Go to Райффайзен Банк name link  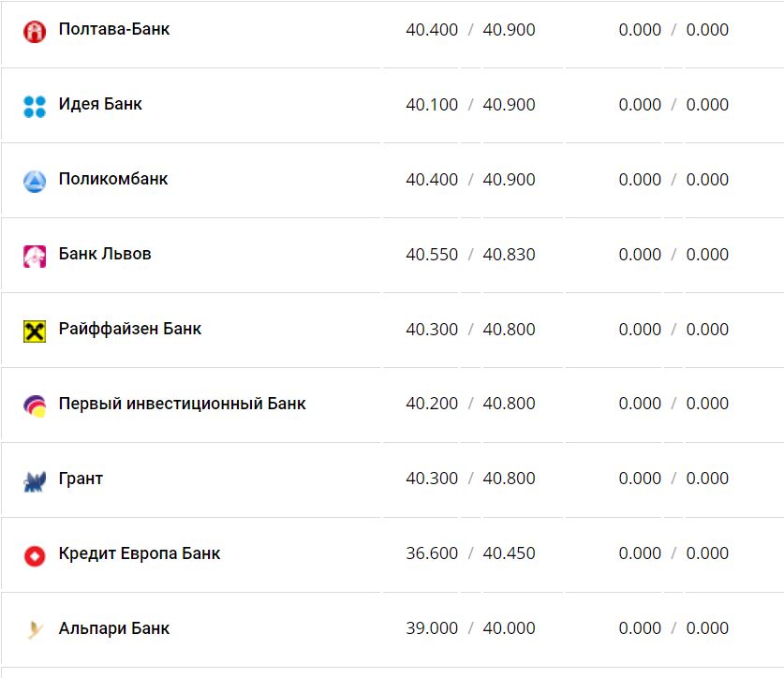click(130, 329)
